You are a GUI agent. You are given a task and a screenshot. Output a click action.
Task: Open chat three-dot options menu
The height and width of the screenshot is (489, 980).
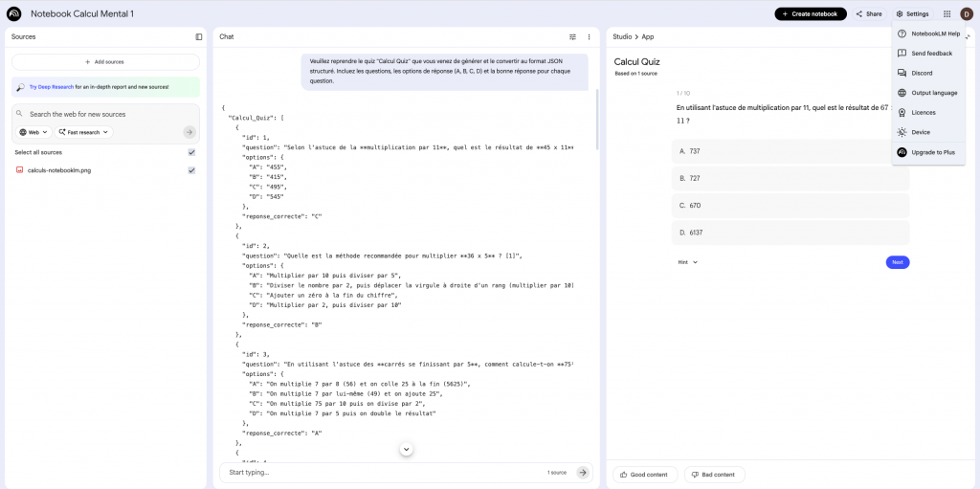click(x=589, y=36)
